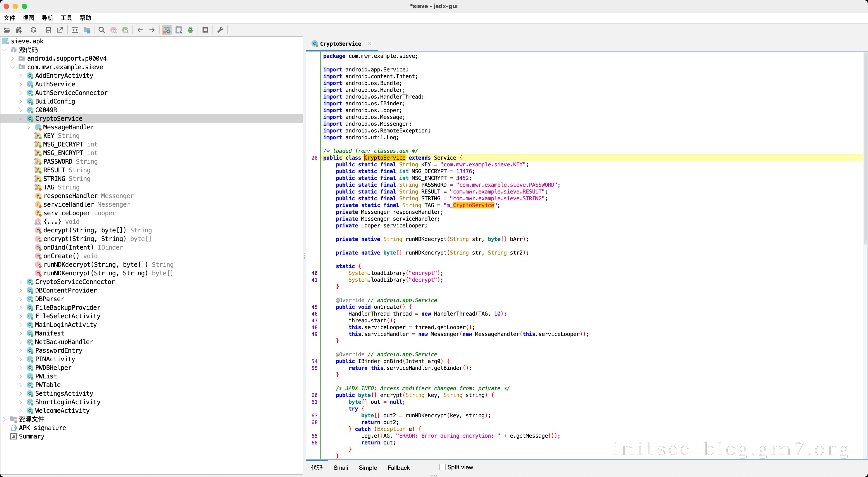The height and width of the screenshot is (477, 868).
Task: Click the code editor vertical scrollbar
Action: point(865,148)
